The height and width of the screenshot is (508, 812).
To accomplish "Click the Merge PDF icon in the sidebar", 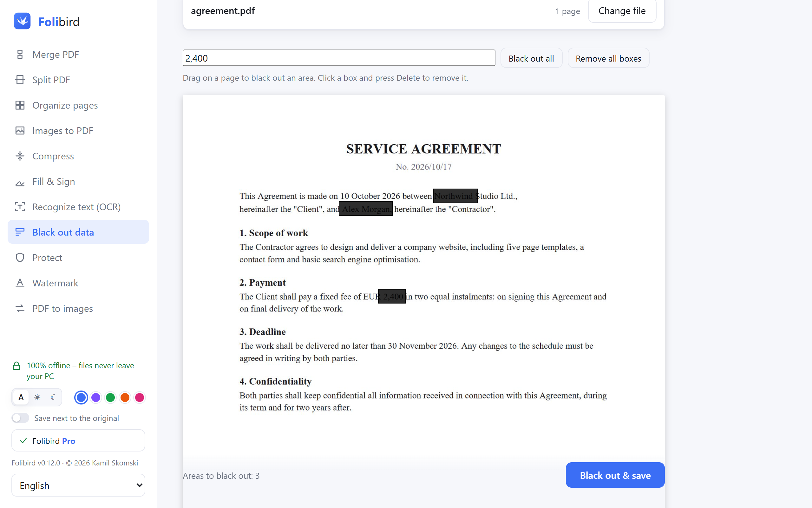I will (x=20, y=54).
